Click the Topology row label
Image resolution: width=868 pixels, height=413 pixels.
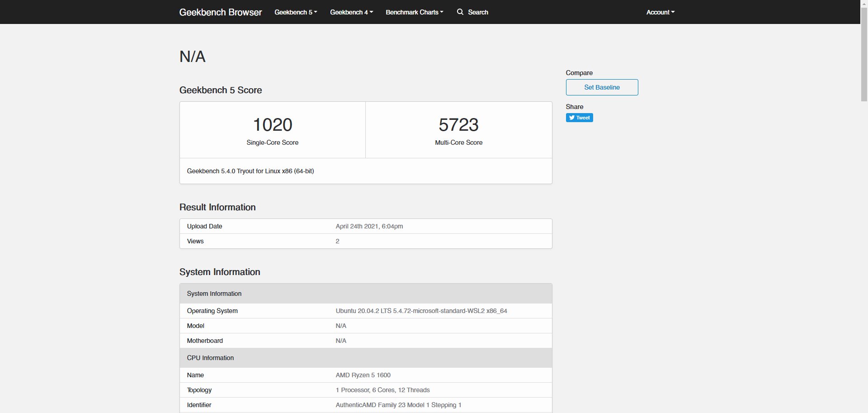pyautogui.click(x=199, y=390)
